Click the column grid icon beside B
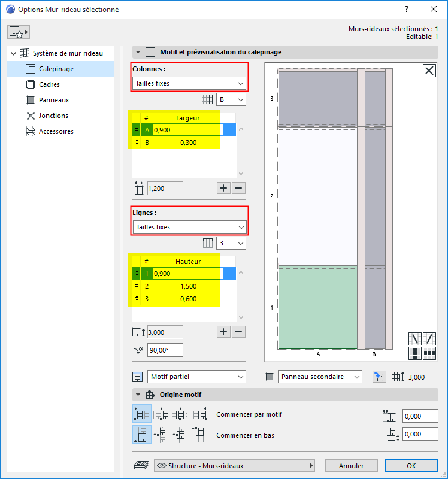Screen dimensions: 448x479 (x=207, y=99)
